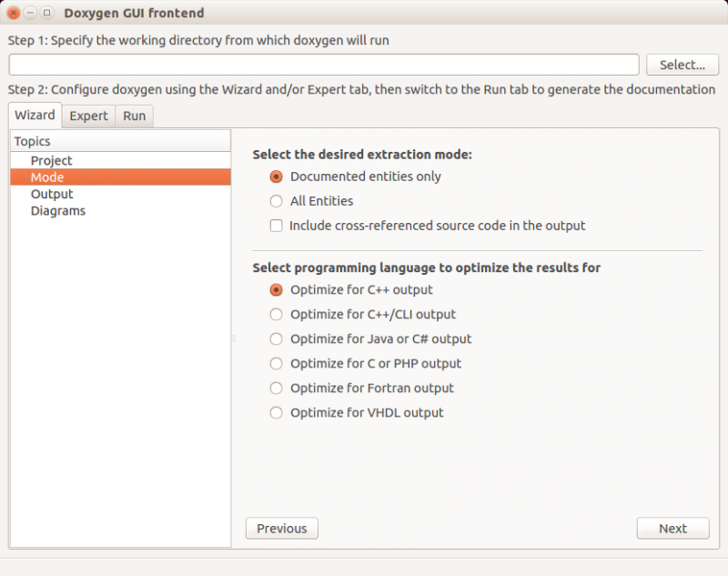Minimize the Doxygen window

pyautogui.click(x=30, y=14)
